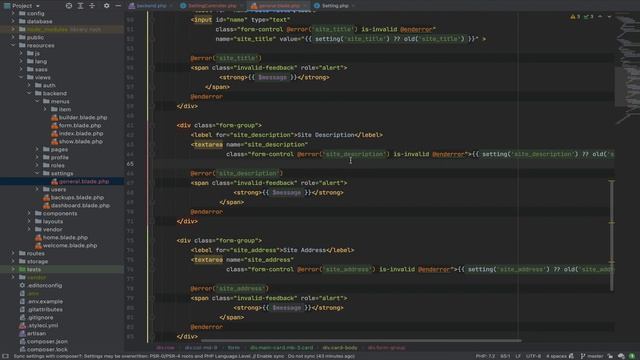This screenshot has height=360, width=640.
Task: Change UTF-8 file encoding in status bar
Action: click(533, 356)
